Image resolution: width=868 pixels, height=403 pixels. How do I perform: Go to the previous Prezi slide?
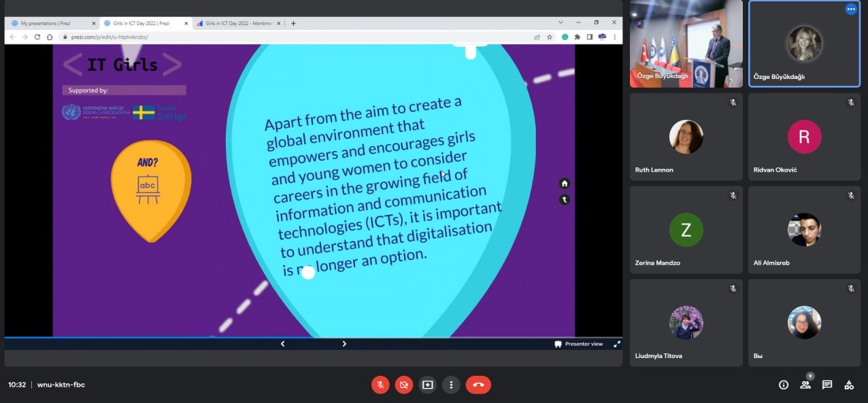point(283,344)
